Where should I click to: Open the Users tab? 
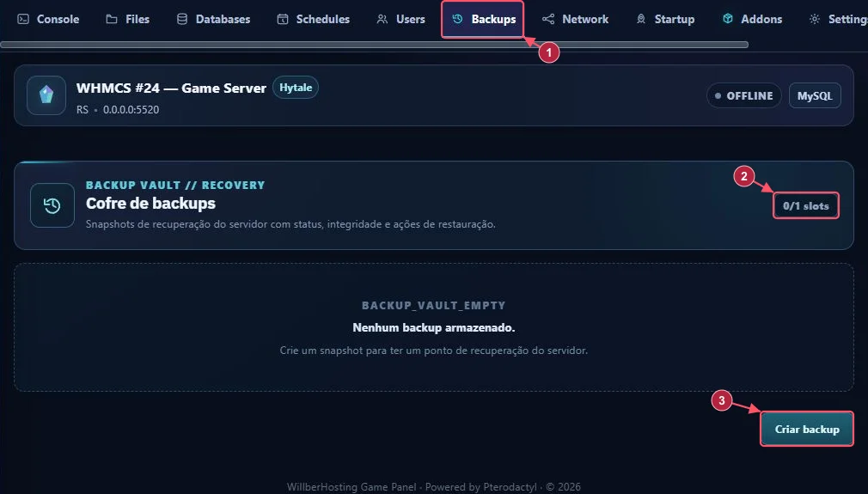(x=400, y=20)
